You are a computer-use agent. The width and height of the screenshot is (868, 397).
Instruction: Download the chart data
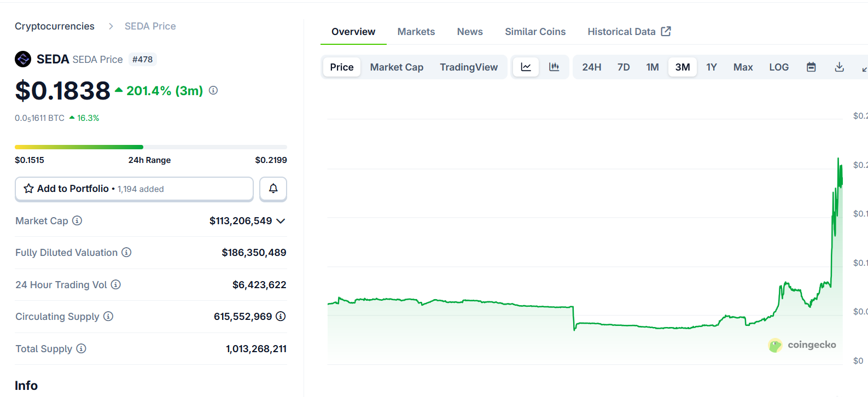(839, 67)
